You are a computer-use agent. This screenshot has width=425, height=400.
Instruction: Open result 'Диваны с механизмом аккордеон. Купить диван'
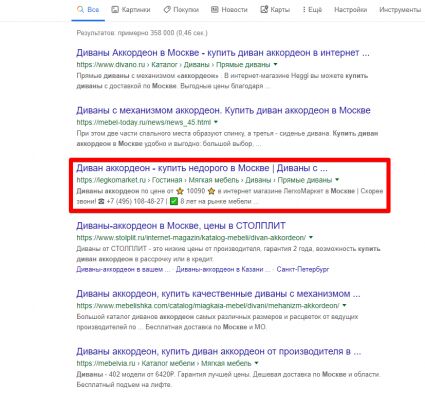pyautogui.click(x=223, y=110)
